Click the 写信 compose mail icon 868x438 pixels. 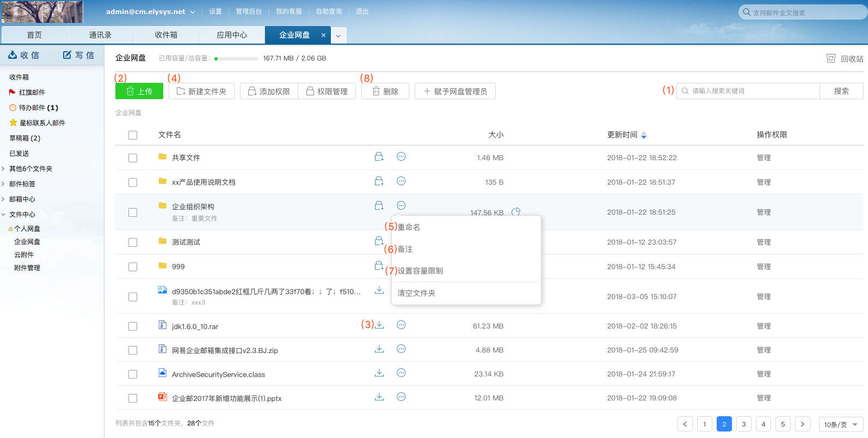coord(67,55)
